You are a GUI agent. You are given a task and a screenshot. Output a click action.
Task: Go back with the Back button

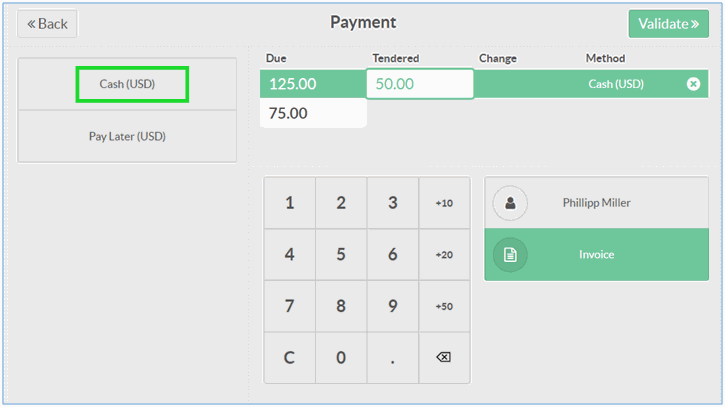coord(47,24)
